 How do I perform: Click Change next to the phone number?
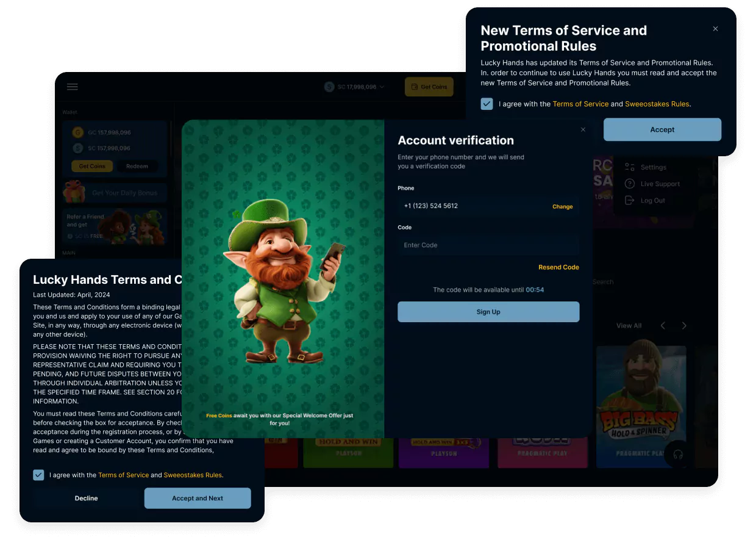pyautogui.click(x=562, y=207)
